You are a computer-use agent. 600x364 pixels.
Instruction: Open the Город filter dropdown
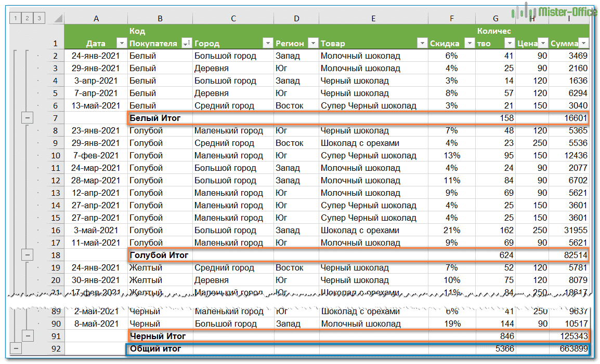[x=268, y=44]
